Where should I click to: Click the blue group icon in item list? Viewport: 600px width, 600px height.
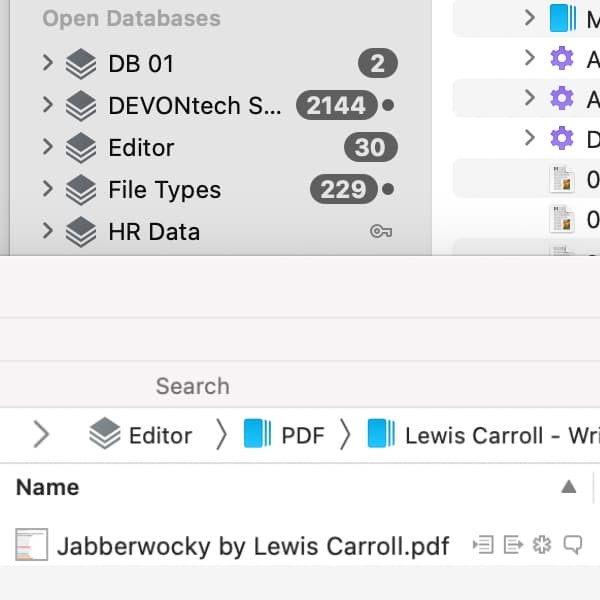click(562, 18)
